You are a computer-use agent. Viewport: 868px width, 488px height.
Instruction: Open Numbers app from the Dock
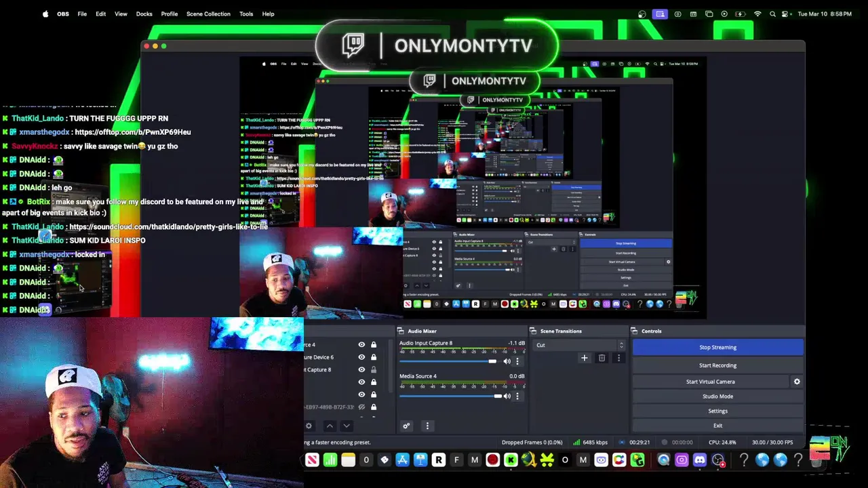pyautogui.click(x=330, y=460)
